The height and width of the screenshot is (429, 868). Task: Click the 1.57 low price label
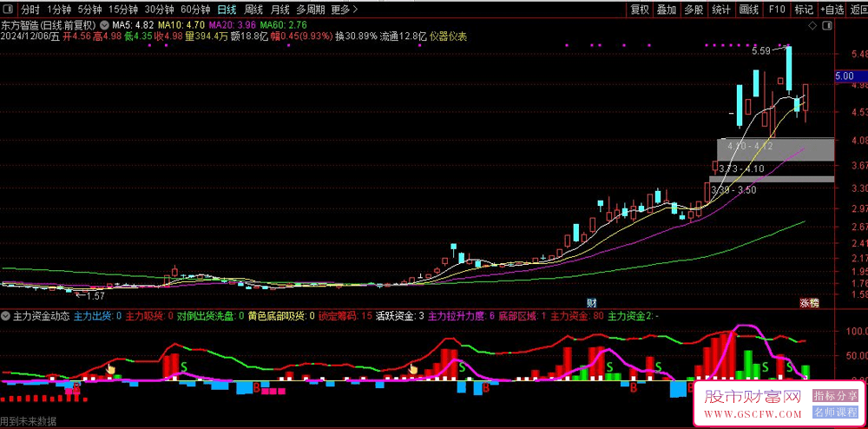click(x=95, y=295)
